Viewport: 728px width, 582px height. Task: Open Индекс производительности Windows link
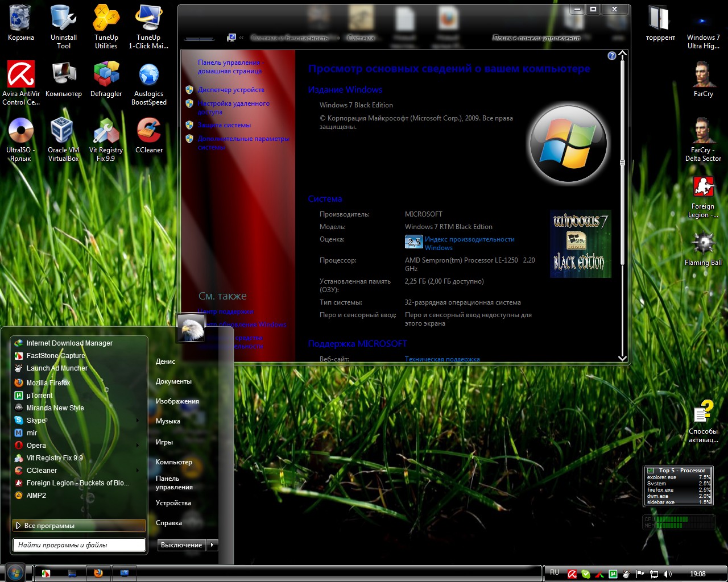coord(469,244)
